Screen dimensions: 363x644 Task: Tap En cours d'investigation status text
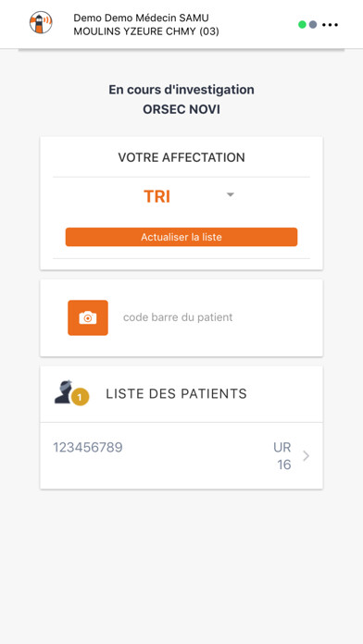click(x=181, y=90)
